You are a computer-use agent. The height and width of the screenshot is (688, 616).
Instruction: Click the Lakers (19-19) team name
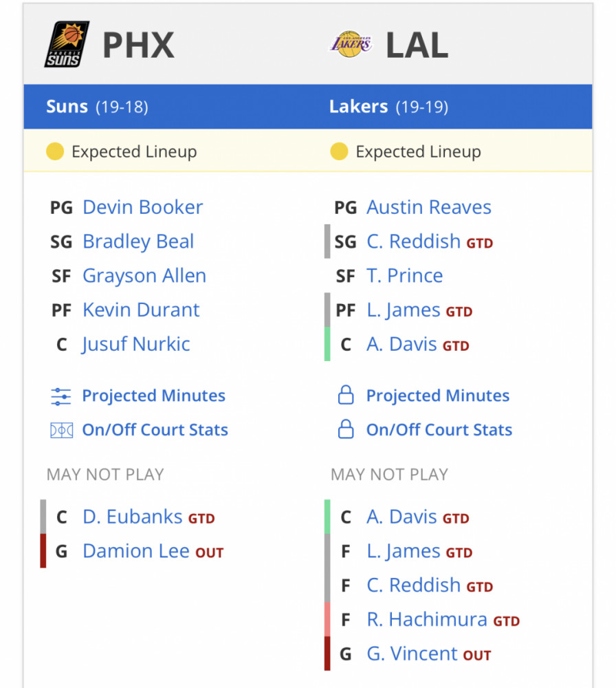point(389,107)
